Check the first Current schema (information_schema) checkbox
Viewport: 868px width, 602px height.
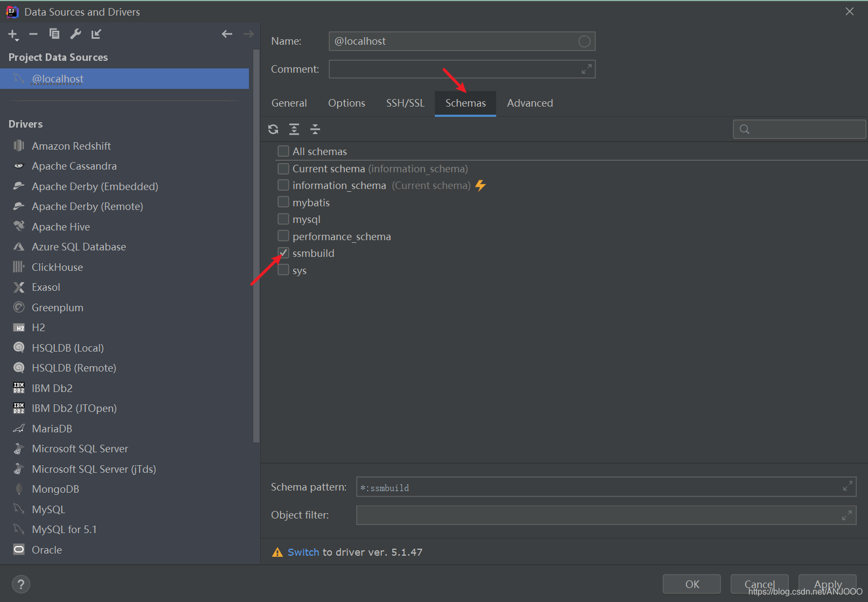[x=283, y=169]
